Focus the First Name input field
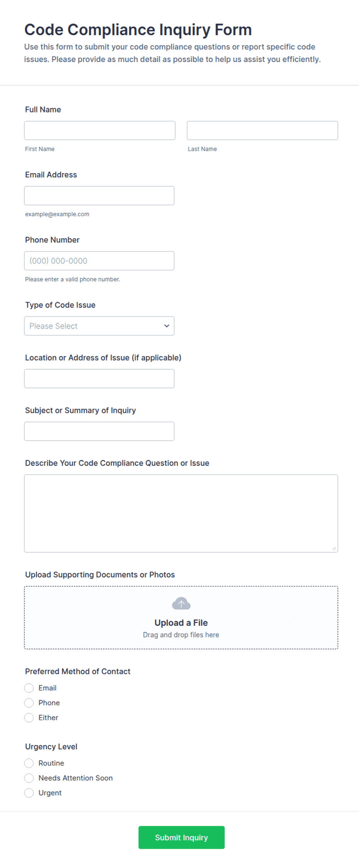Image resolution: width=359 pixels, height=868 pixels. click(x=100, y=131)
